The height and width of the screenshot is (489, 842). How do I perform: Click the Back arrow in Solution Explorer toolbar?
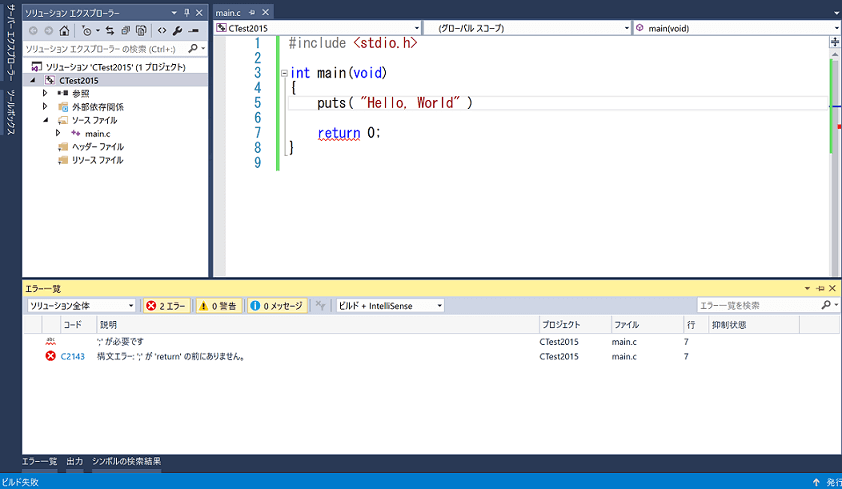pos(33,31)
